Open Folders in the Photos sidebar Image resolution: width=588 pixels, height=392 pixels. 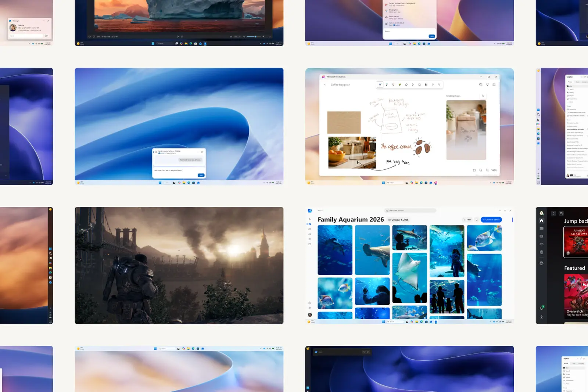pos(309,244)
